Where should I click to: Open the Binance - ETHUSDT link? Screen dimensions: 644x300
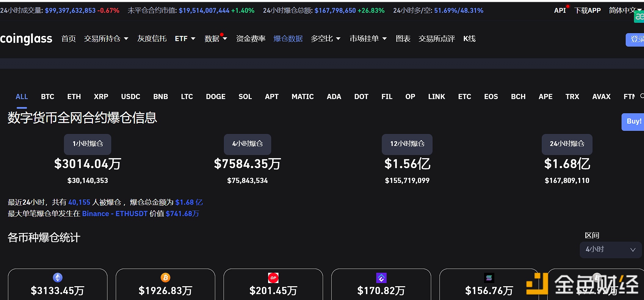click(115, 214)
